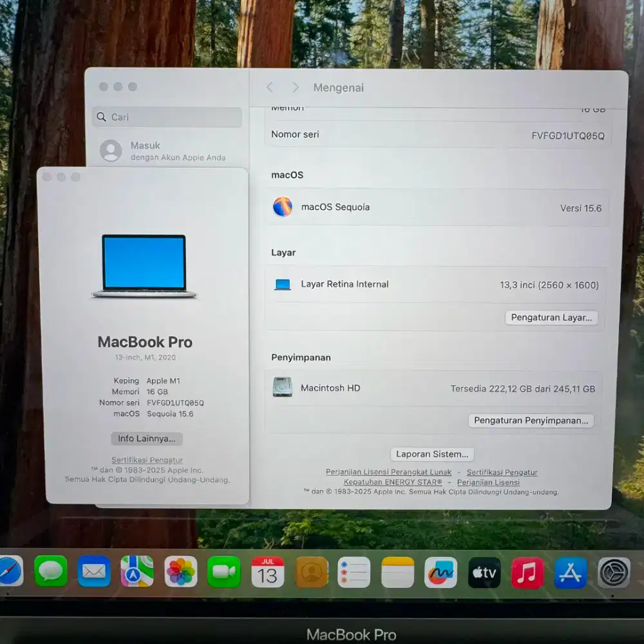Screen dimensions: 644x644
Task: Click the Cari search field
Action: tap(167, 117)
